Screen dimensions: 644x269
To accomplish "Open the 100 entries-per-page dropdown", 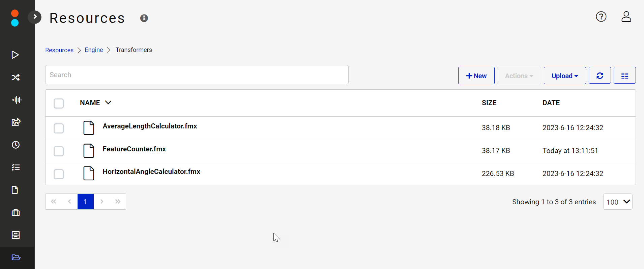I will (x=618, y=202).
